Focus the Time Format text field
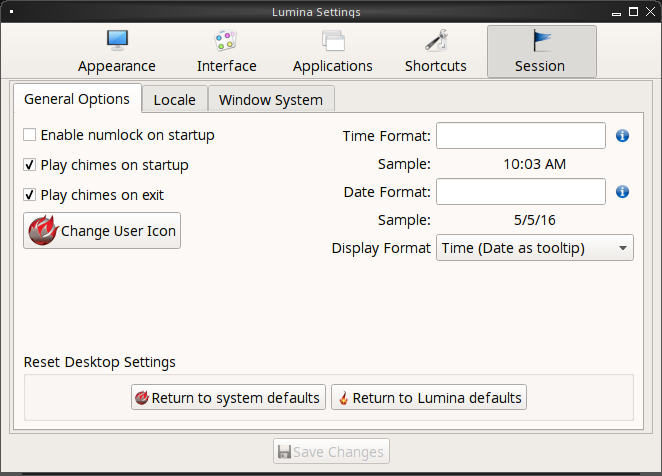 click(521, 136)
